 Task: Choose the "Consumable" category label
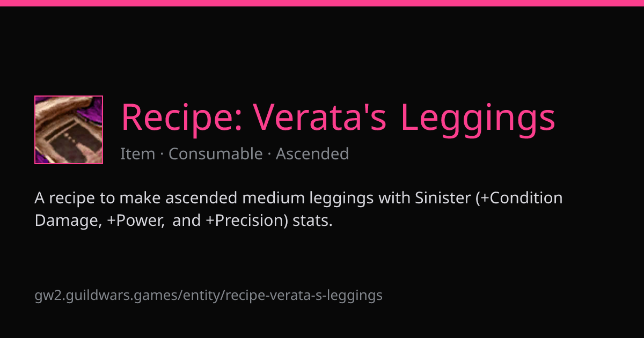[215, 154]
